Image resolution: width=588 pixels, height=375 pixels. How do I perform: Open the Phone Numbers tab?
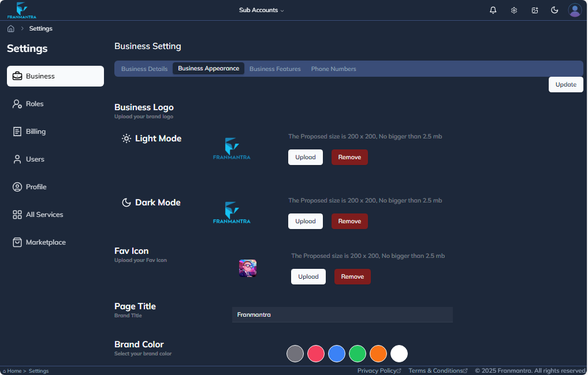[x=333, y=68]
